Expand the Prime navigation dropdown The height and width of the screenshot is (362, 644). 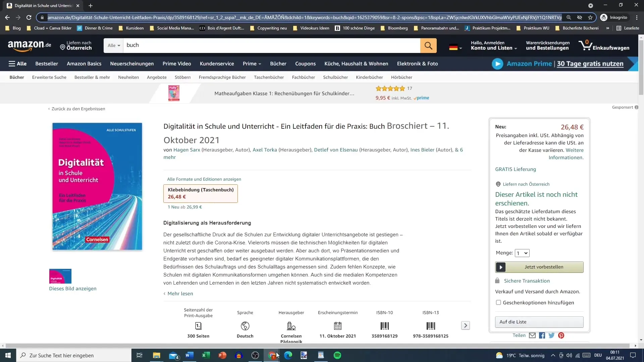[252, 64]
